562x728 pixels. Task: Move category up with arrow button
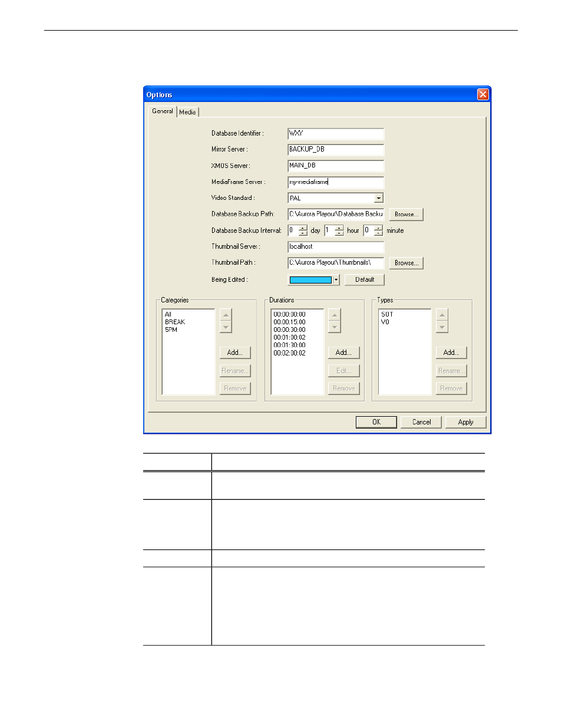pos(226,315)
